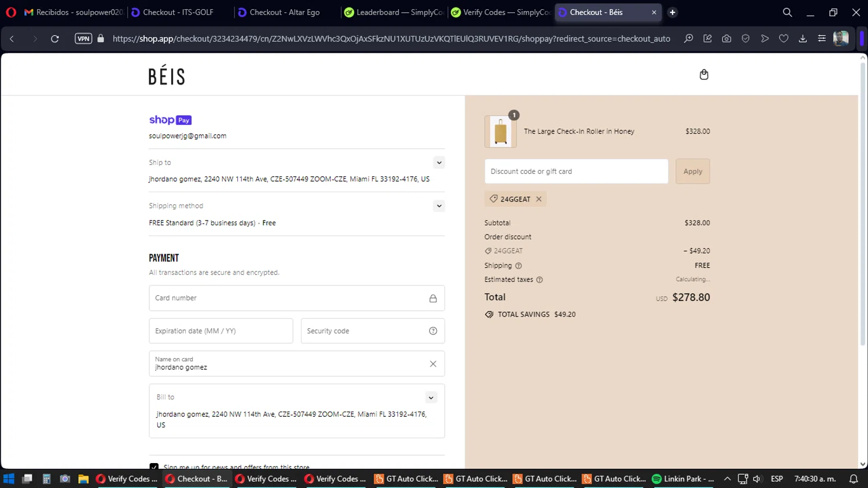The width and height of the screenshot is (868, 488).
Task: Open the Opera menu logo
Action: (x=11, y=12)
